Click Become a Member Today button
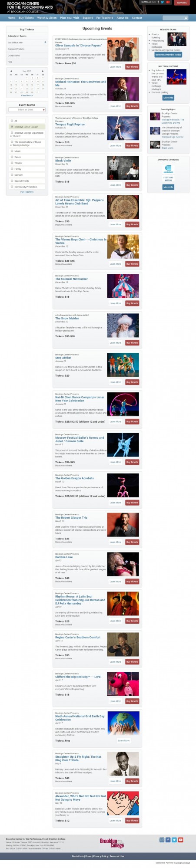 pyautogui.click(x=168, y=55)
